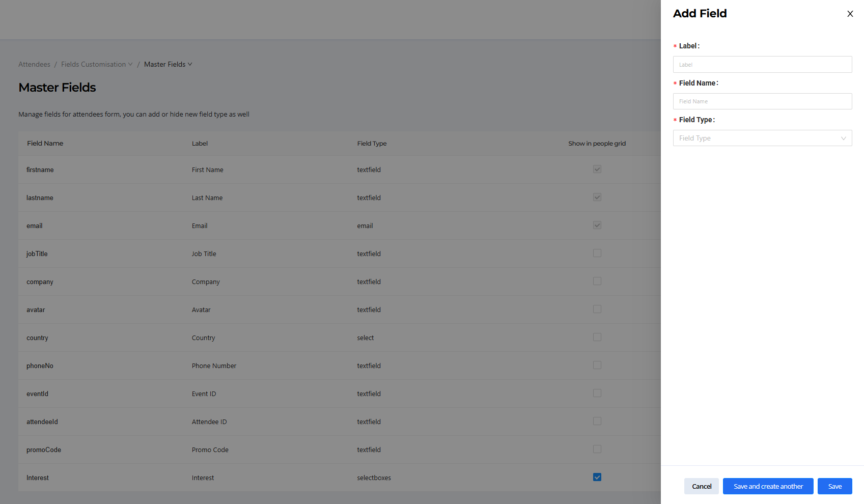The height and width of the screenshot is (504, 864).
Task: Uncheck the Interest people grid checkbox
Action: [x=597, y=477]
